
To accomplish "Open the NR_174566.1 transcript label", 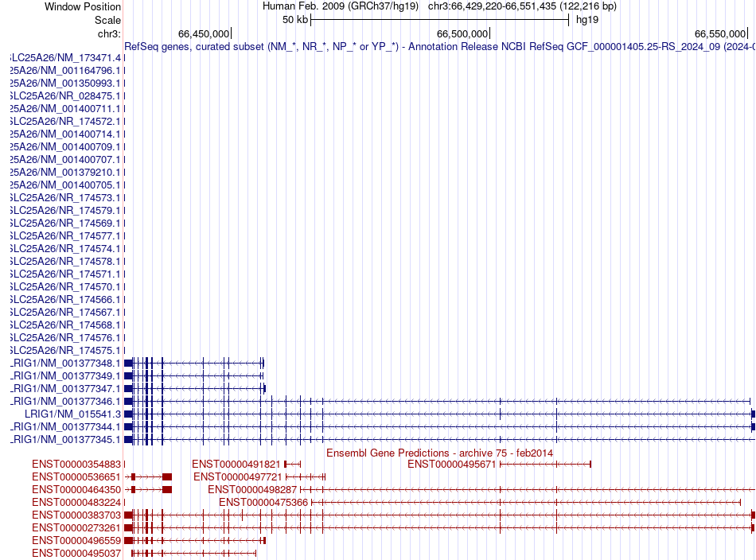I will click(65, 300).
